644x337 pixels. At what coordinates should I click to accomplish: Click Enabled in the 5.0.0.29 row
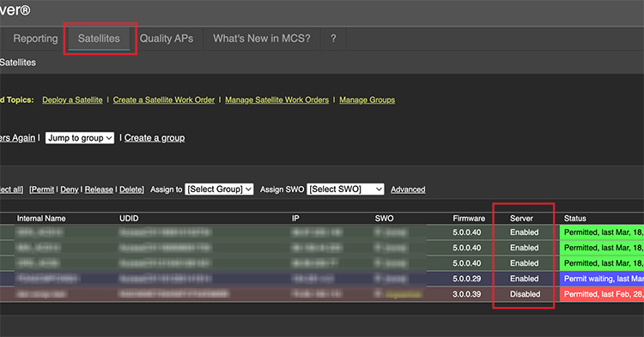click(x=524, y=279)
